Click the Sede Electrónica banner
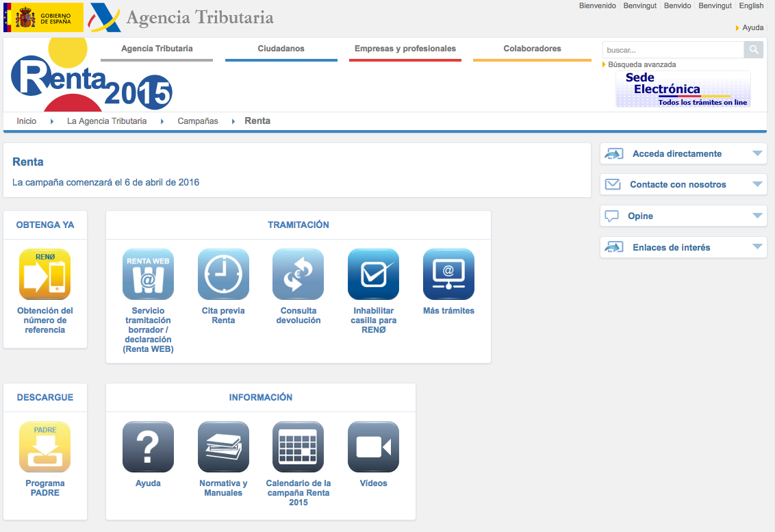Viewport: 775px width, 532px height. click(x=683, y=89)
